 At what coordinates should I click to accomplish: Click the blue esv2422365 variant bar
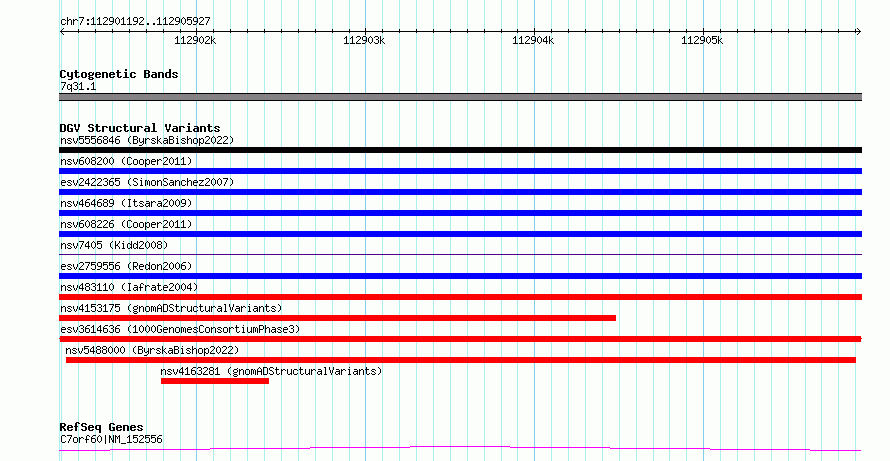[x=460, y=192]
